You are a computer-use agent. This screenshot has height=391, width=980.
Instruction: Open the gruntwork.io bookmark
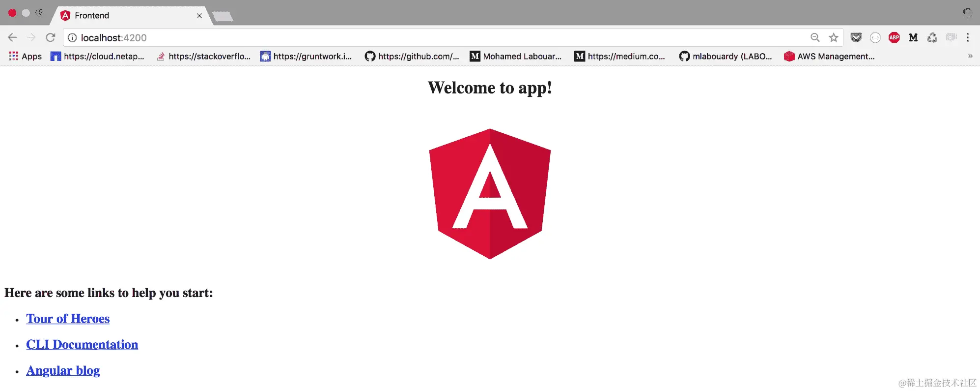click(x=306, y=56)
